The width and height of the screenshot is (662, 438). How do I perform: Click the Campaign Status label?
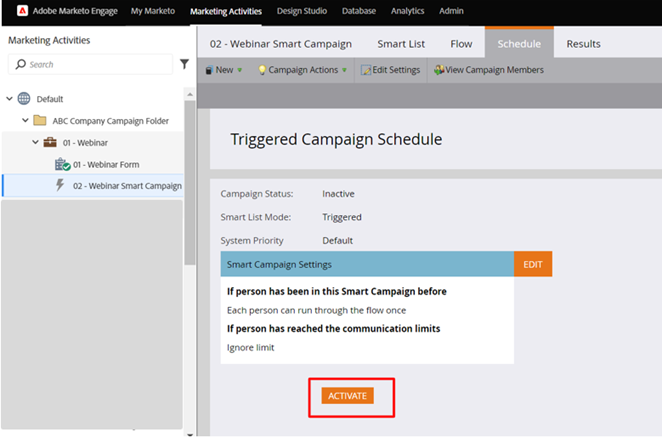click(x=257, y=194)
